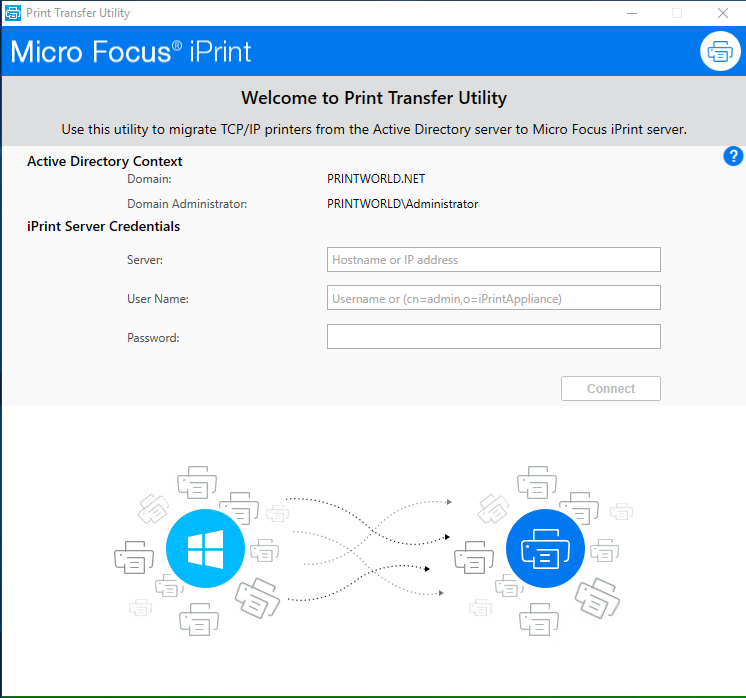Select the Password input box
The width and height of the screenshot is (746, 698).
[x=493, y=337]
